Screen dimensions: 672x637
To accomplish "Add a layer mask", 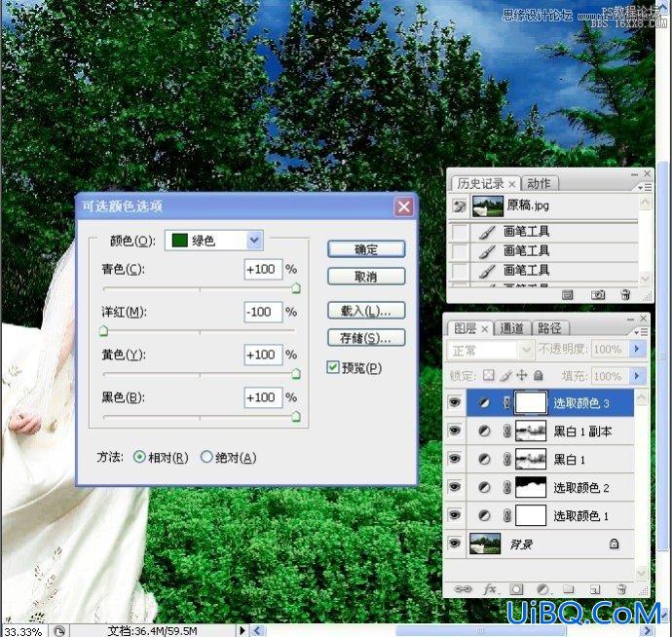I will click(x=516, y=589).
